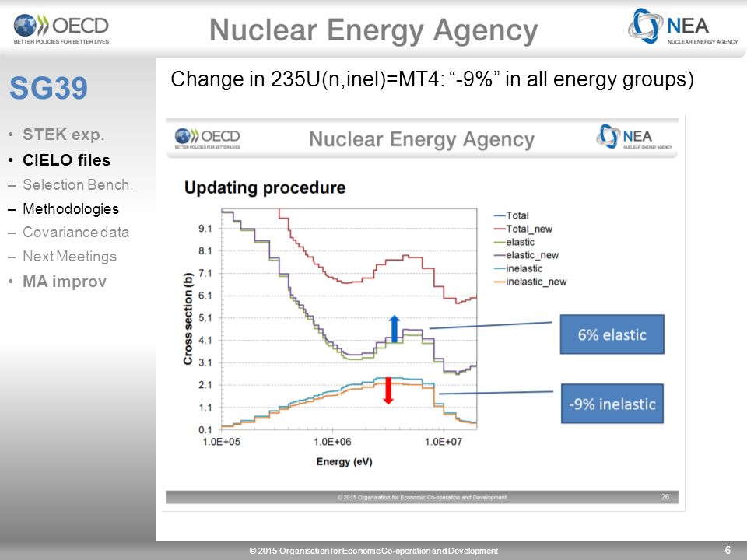Viewport: 747px width, 560px height.
Task: Click the 'MA improv' outline item
Action: click(65, 282)
